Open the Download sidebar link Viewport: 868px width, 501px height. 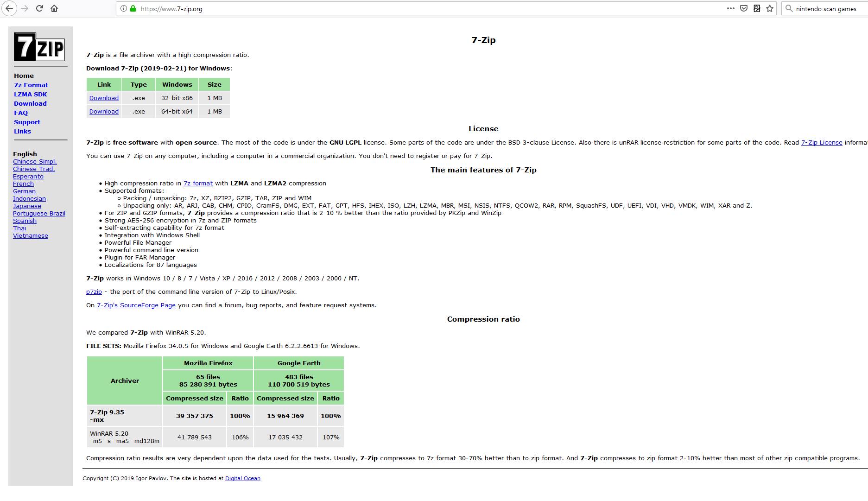tap(30, 103)
